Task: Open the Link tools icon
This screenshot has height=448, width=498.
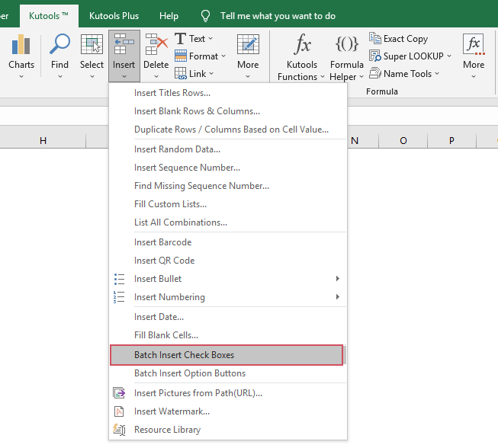Action: pos(181,74)
